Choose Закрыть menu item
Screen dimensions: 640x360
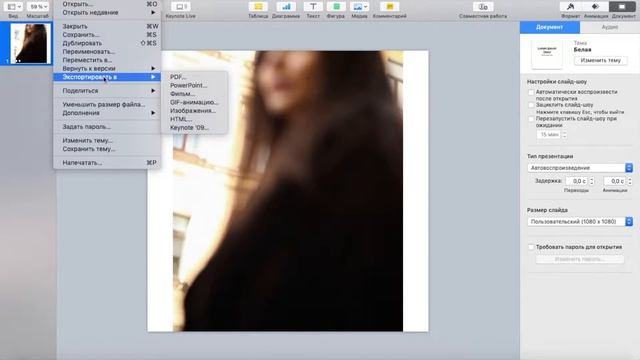click(x=107, y=26)
